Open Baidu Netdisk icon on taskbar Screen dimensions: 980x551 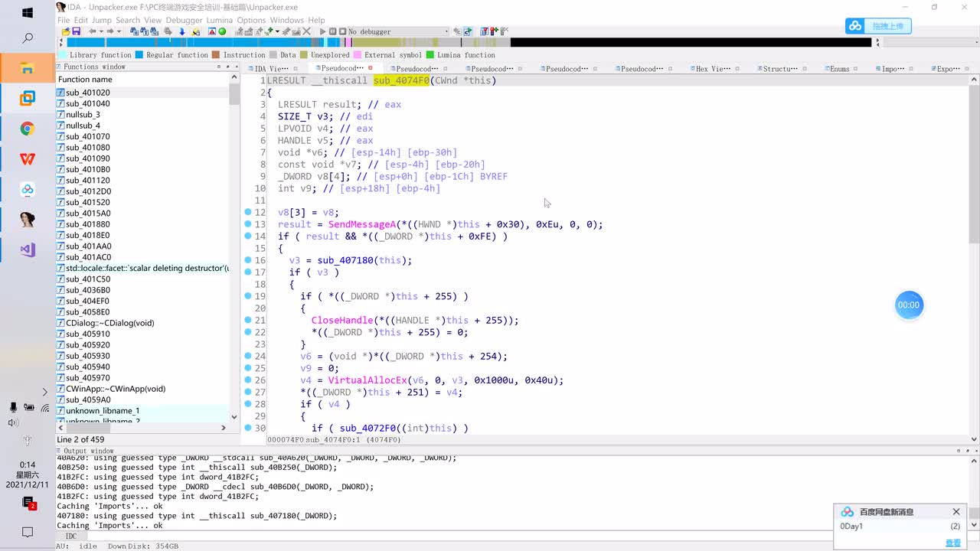tap(28, 190)
